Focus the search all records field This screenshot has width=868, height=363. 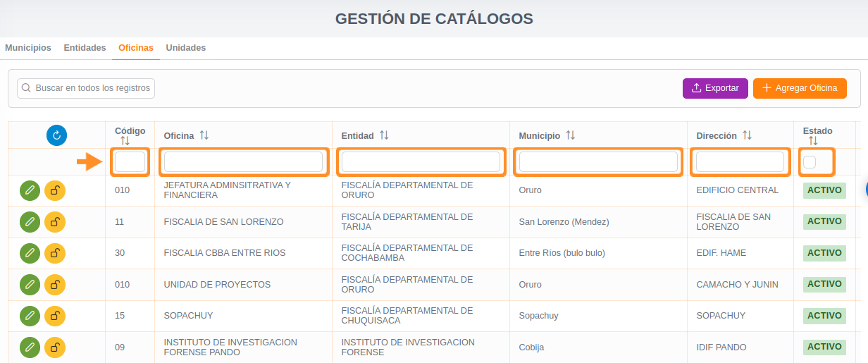point(86,88)
